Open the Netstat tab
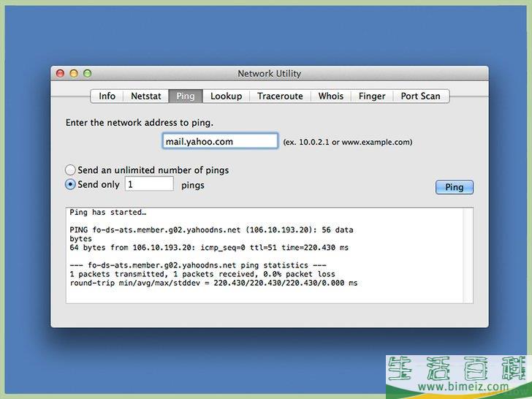The height and width of the screenshot is (399, 532). (146, 96)
